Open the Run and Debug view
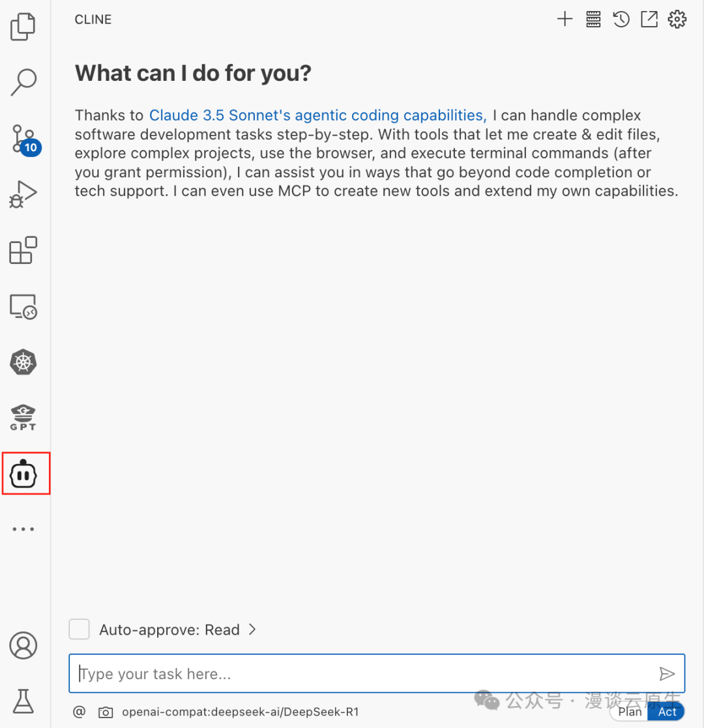This screenshot has width=704, height=728. pos(23,194)
